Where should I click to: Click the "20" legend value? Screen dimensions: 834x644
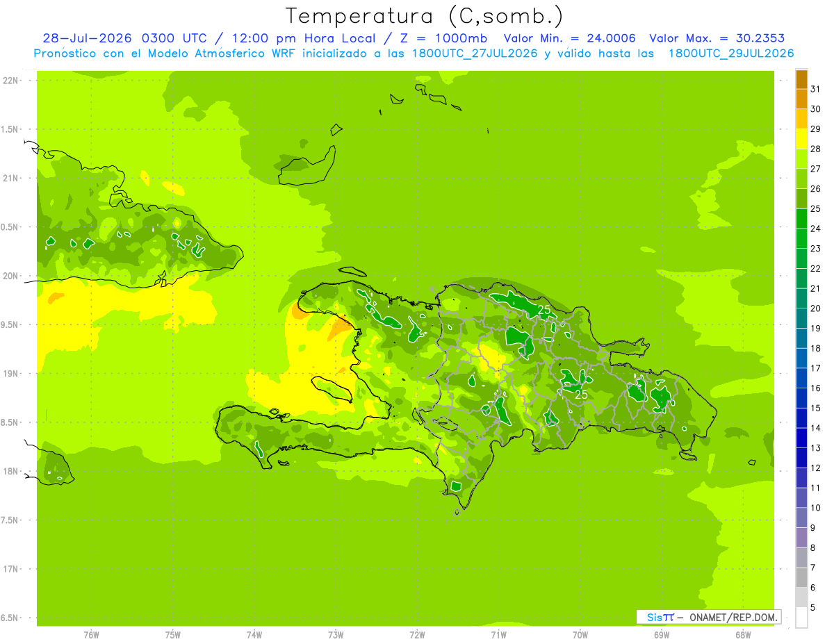(x=815, y=308)
